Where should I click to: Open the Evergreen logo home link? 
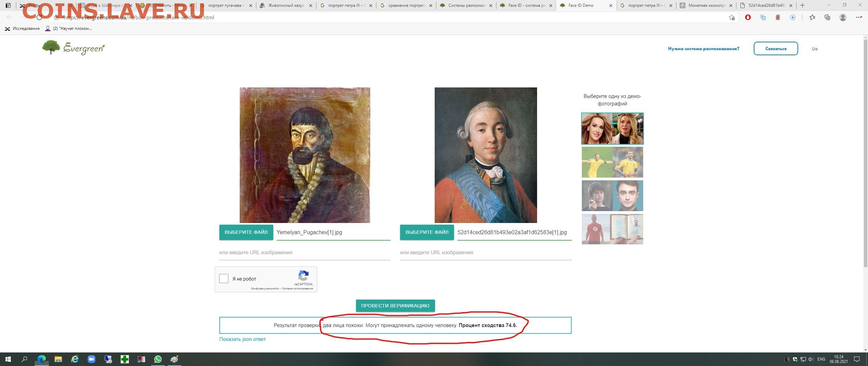74,48
